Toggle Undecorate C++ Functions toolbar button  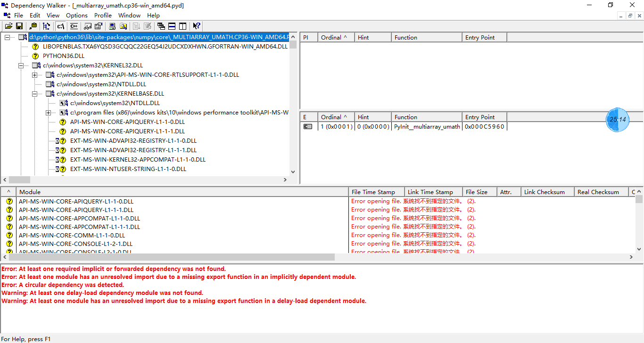pos(74,26)
